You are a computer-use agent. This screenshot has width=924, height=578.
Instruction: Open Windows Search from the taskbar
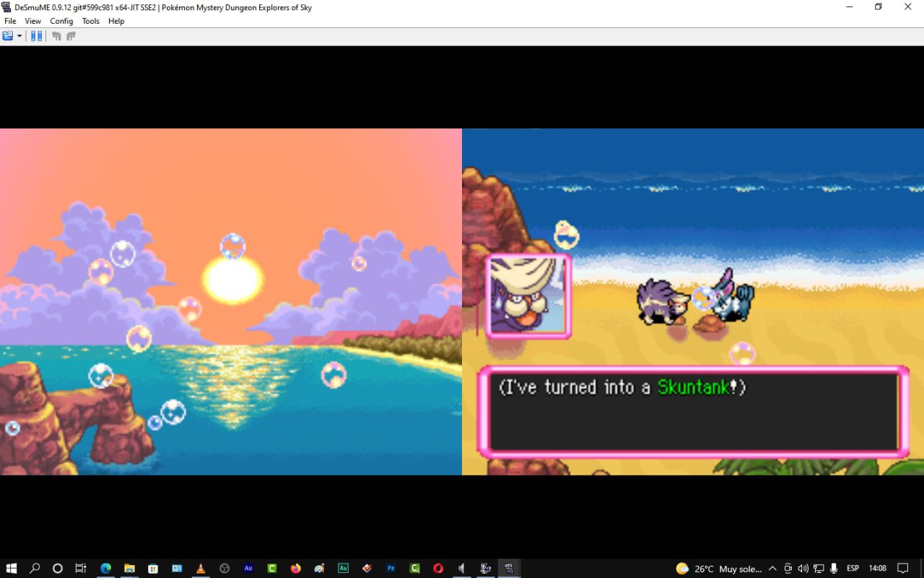coord(34,569)
